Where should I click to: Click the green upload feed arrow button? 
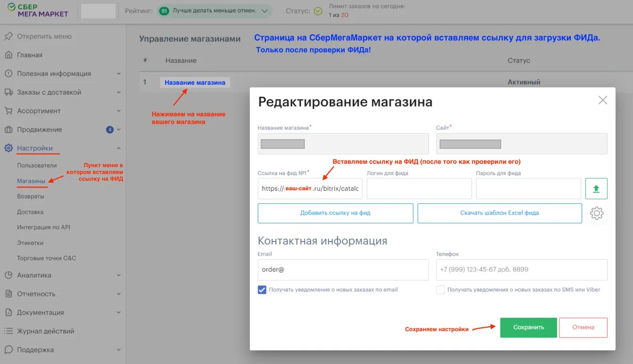[596, 189]
